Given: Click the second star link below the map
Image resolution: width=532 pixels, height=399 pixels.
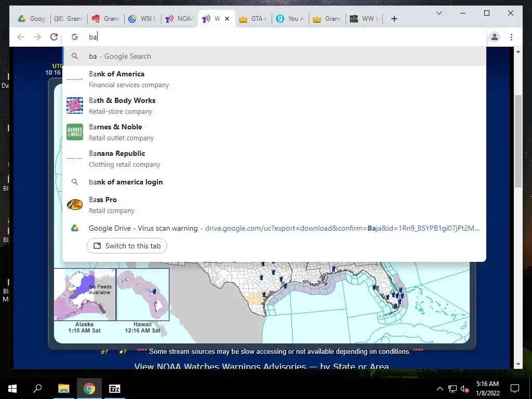Looking at the screenshot, I should [x=123, y=352].
